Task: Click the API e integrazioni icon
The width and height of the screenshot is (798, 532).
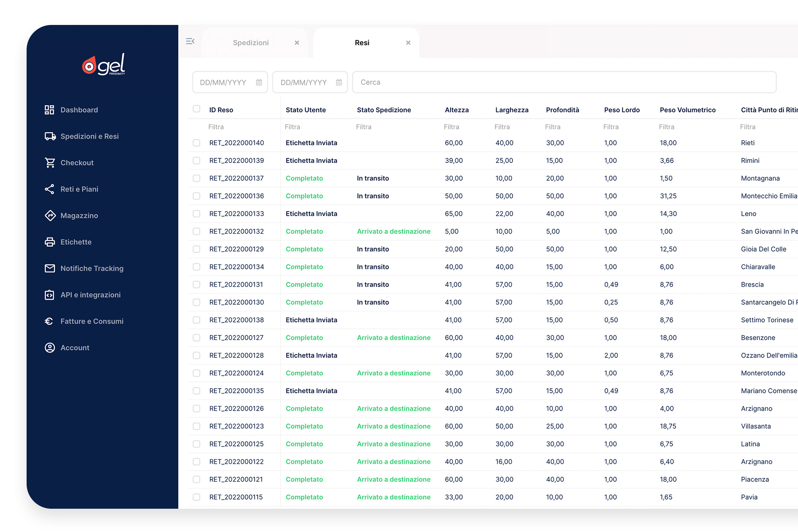Action: point(49,295)
